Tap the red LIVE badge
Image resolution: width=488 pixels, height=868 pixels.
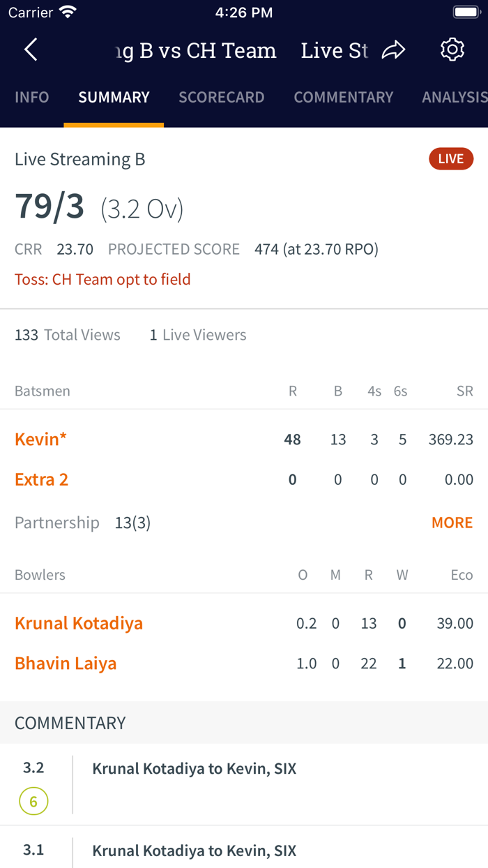451,159
